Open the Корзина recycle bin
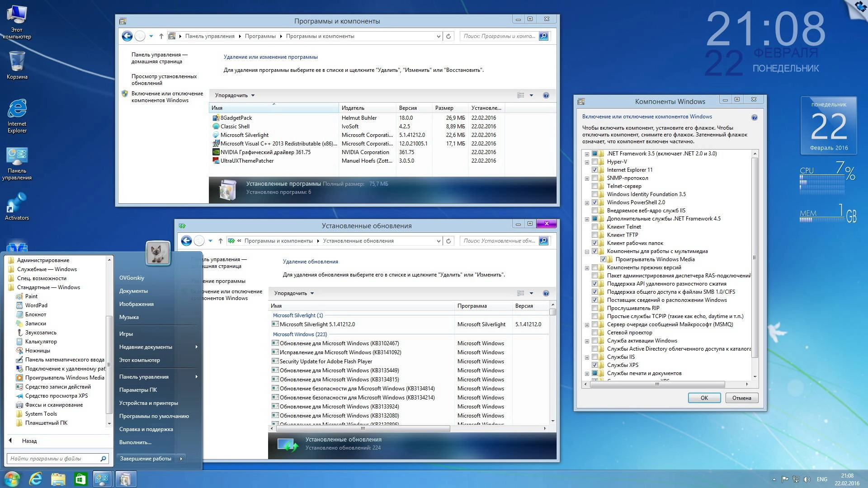The width and height of the screenshot is (868, 488). [17, 61]
